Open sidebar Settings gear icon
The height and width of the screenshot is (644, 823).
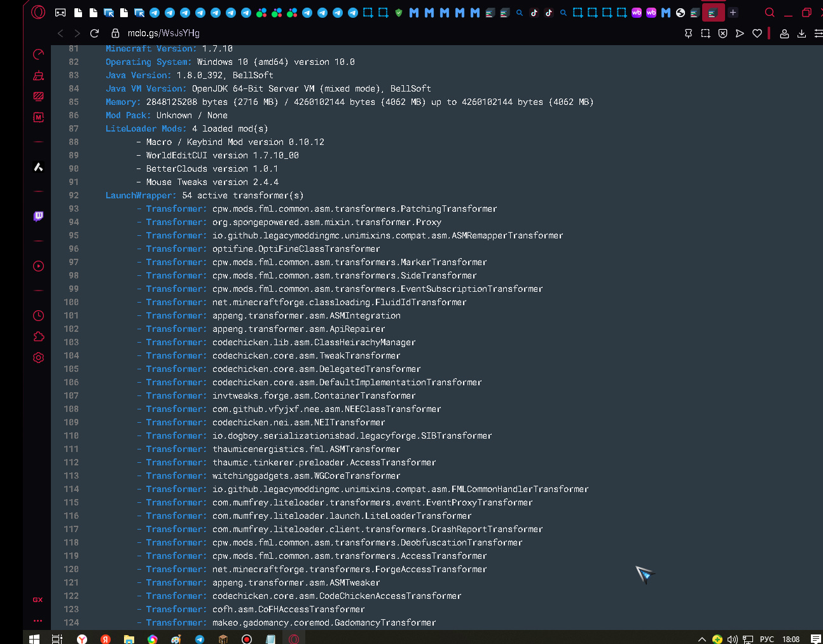pos(38,357)
